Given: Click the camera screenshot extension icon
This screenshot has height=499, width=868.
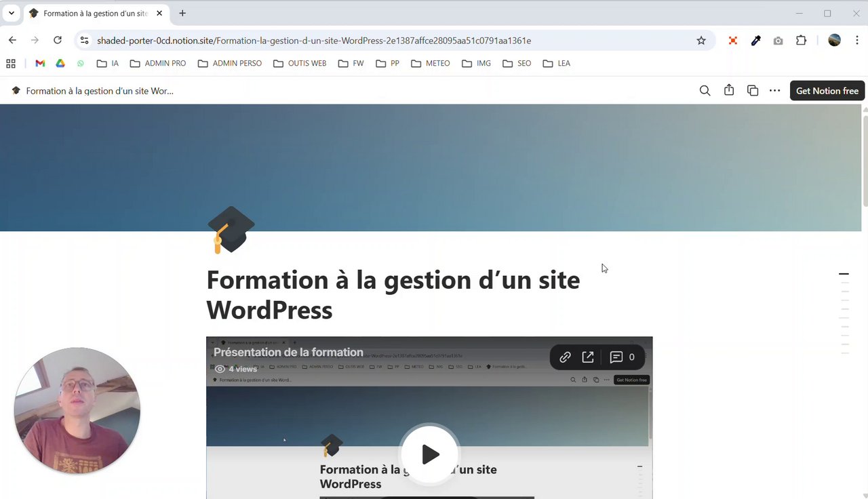Looking at the screenshot, I should click(x=778, y=41).
